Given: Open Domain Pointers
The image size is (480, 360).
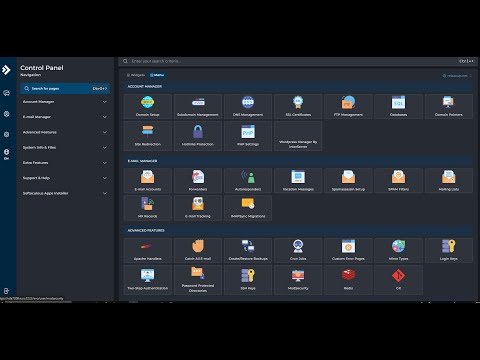Looking at the screenshot, I should coord(449,106).
